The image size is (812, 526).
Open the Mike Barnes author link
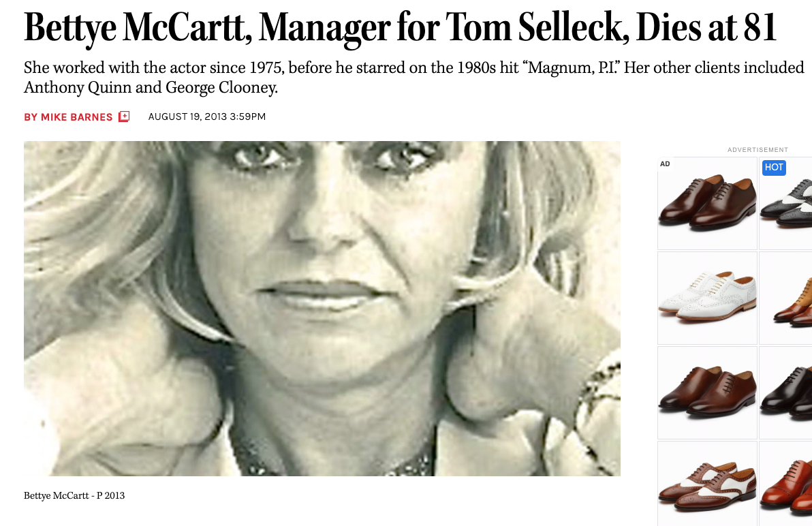68,117
